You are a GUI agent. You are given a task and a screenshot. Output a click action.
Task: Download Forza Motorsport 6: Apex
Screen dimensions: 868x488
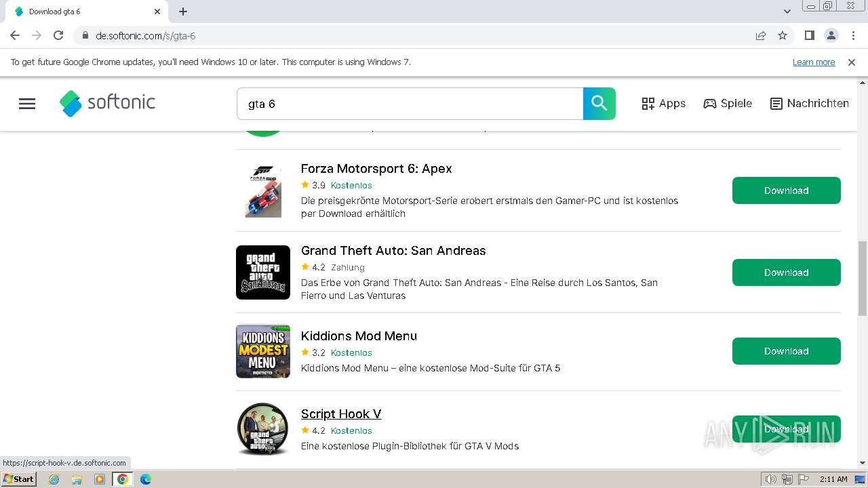(x=787, y=190)
